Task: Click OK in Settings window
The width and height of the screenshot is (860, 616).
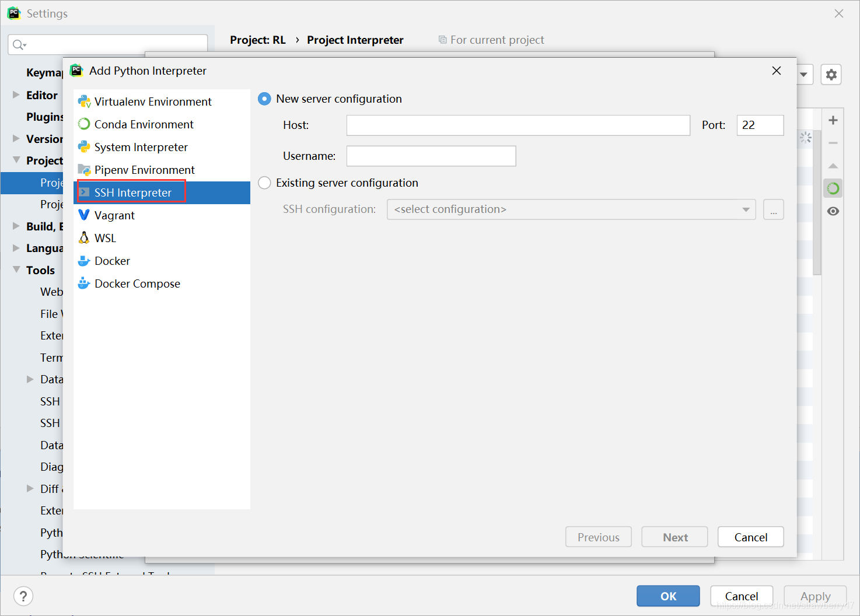Action: [669, 596]
